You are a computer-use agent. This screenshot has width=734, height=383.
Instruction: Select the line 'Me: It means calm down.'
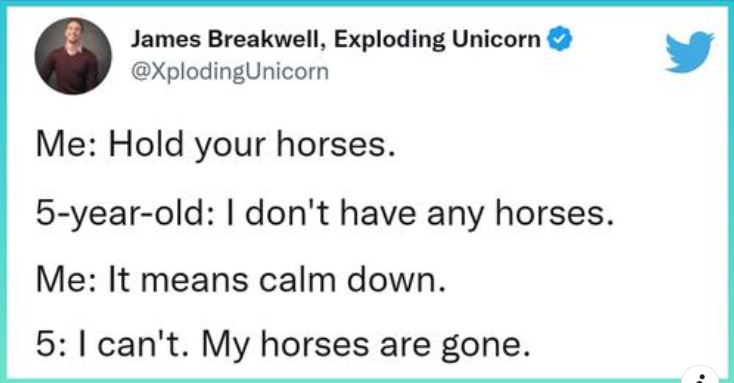point(241,280)
